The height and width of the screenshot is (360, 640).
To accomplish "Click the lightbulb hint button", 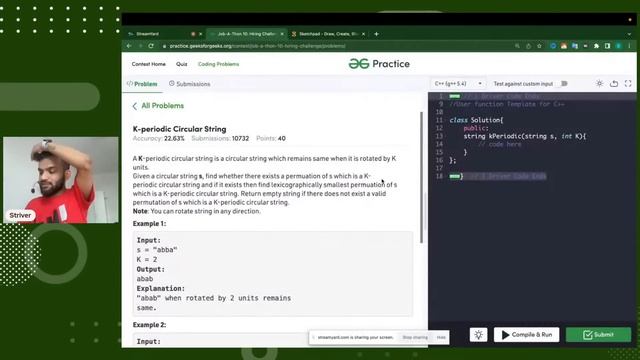I will click(478, 335).
